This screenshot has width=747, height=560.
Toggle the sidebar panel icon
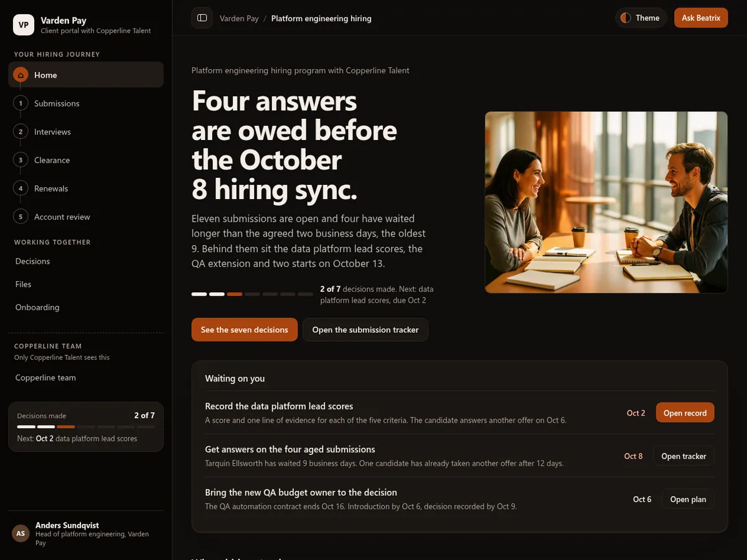tap(202, 18)
